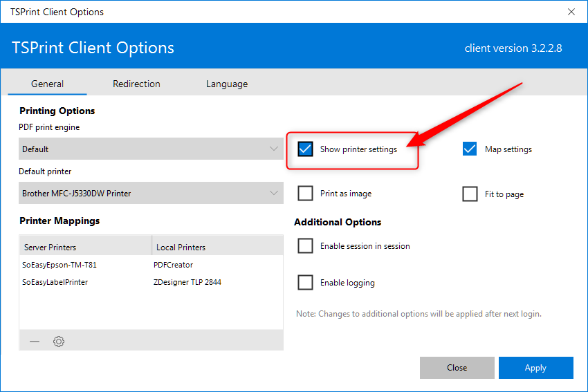Enable session in session checkbox
Screen dimensions: 588x392
coord(305,246)
